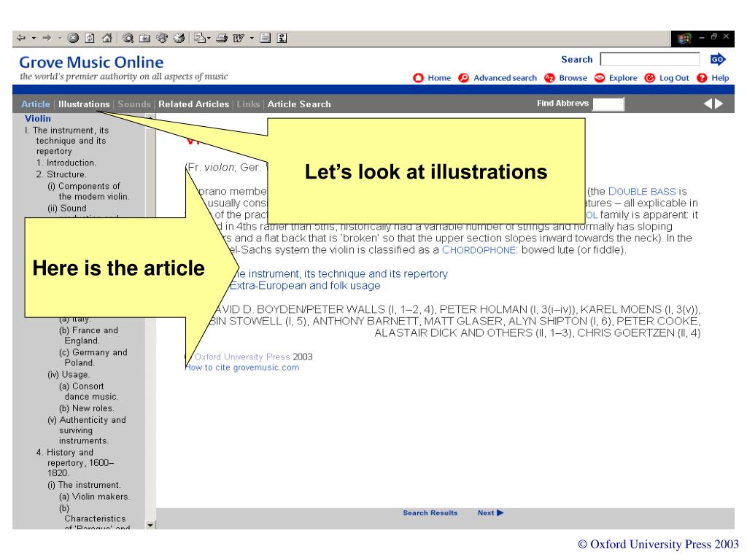Click the Edit with Word icon
Viewport: 747px width, 560px height.
pyautogui.click(x=239, y=38)
